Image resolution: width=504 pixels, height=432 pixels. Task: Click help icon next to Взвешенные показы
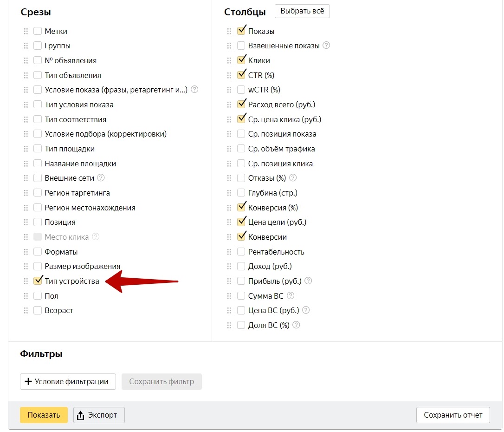[326, 46]
